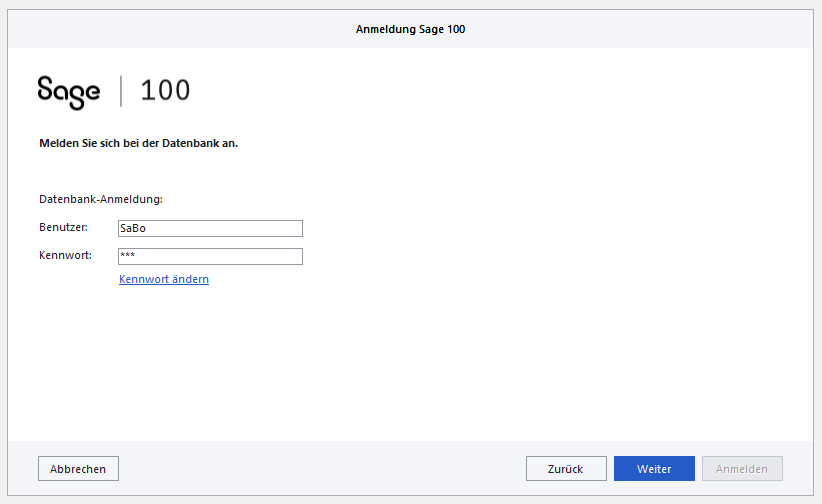
Task: Go back with the Zurück button
Action: 566,468
